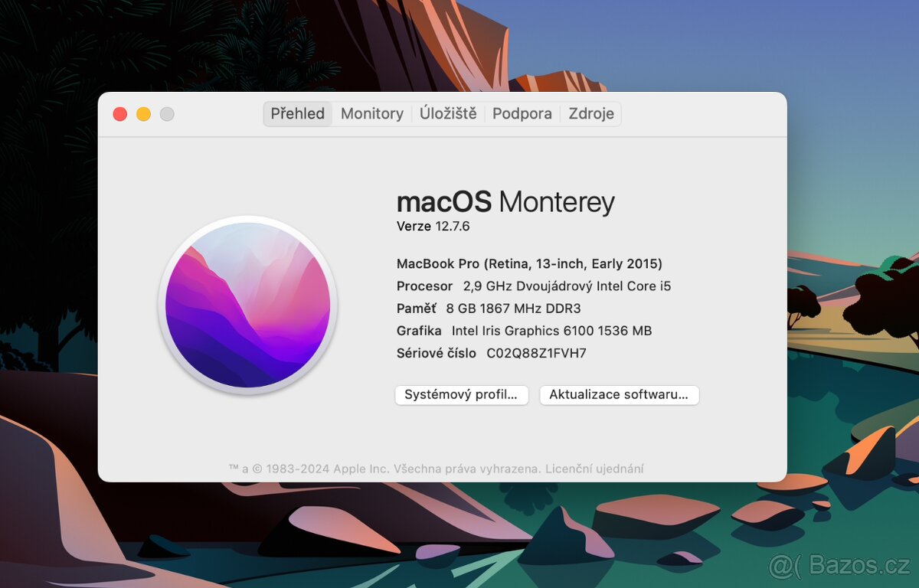Click the yellow minimize button

[x=143, y=113]
